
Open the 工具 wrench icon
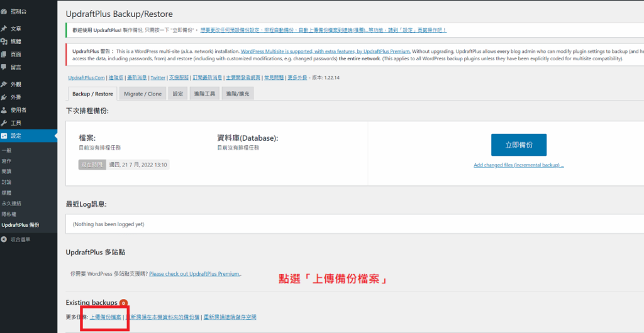click(4, 123)
